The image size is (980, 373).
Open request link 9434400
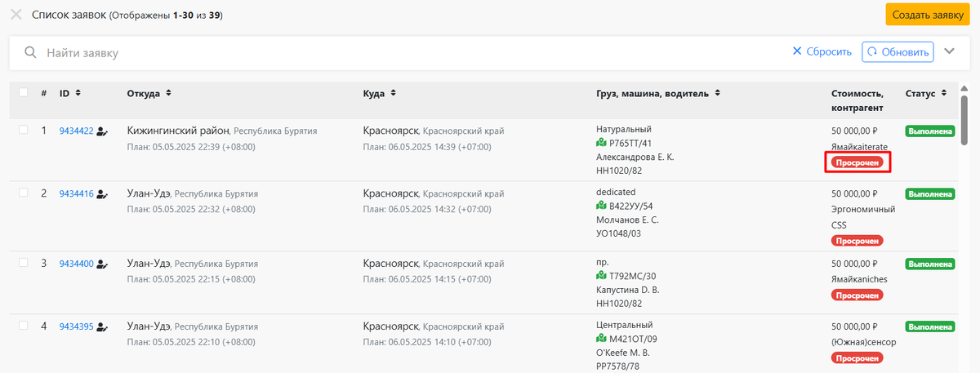pyautogui.click(x=76, y=264)
